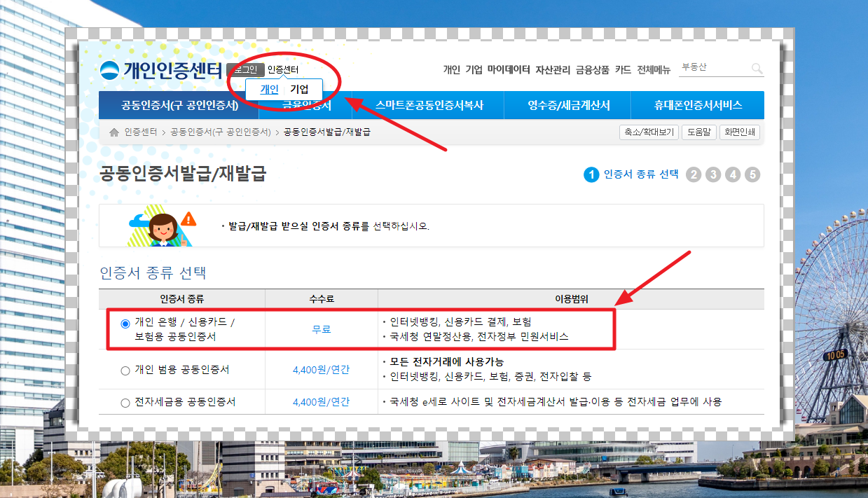
Task: Click 수수료 column header
Action: [x=322, y=299]
